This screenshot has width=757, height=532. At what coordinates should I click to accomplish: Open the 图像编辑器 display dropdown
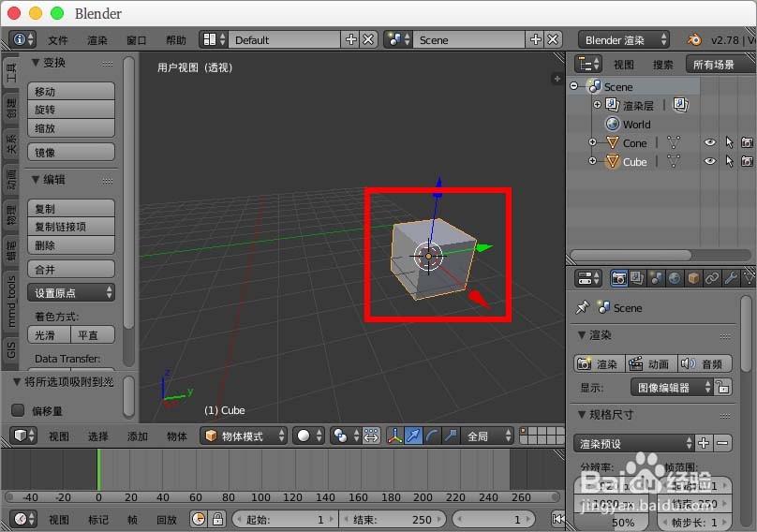[672, 387]
